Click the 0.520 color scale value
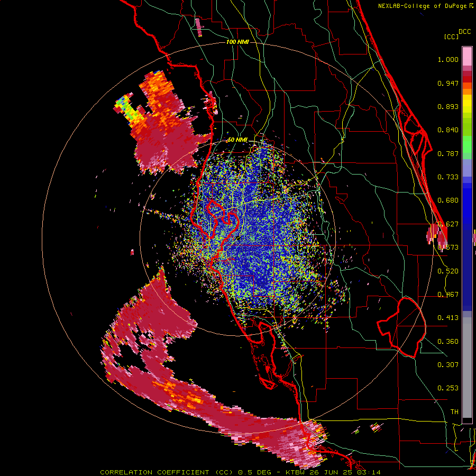The height and width of the screenshot is (476, 476). coord(448,271)
